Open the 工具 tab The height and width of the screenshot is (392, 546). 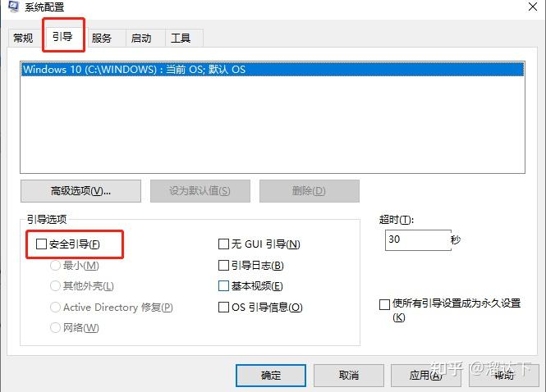(x=181, y=38)
